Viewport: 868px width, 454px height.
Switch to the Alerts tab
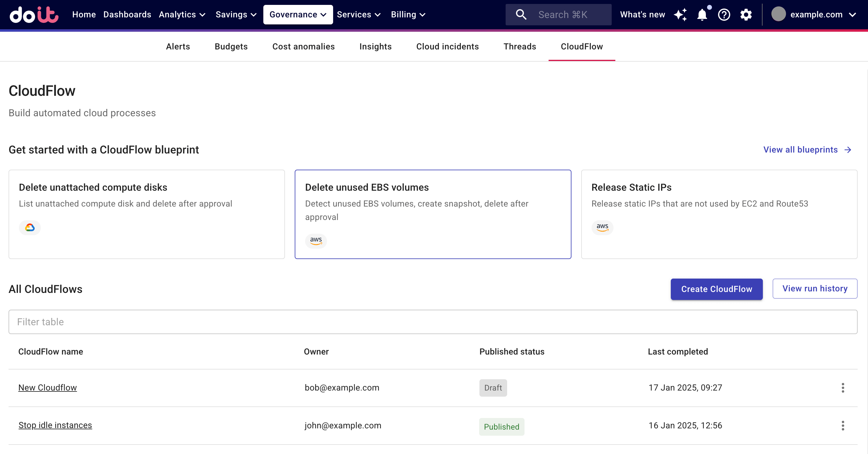click(178, 47)
